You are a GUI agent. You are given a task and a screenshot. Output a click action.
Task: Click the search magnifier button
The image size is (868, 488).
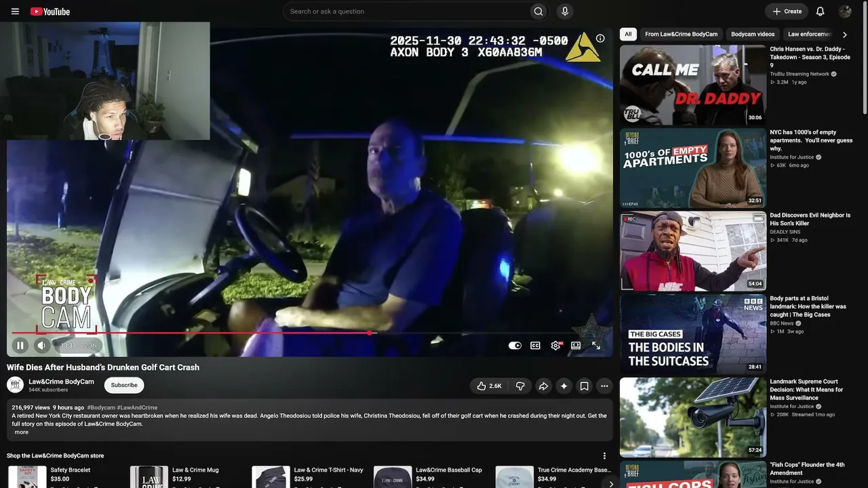click(538, 12)
